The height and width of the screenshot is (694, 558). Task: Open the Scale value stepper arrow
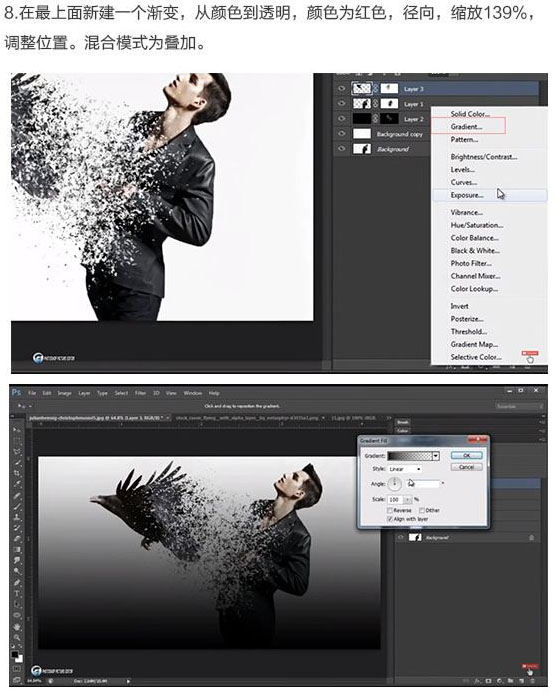click(x=408, y=500)
